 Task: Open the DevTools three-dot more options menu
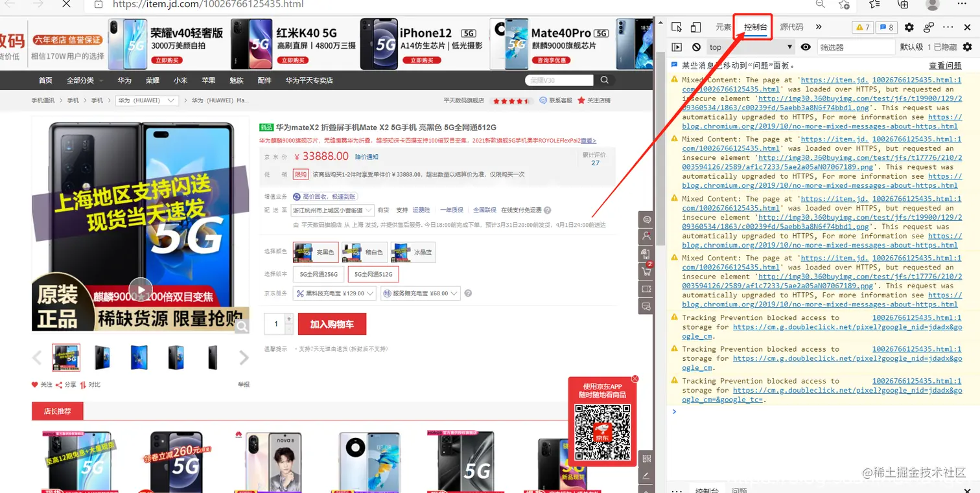click(x=948, y=27)
